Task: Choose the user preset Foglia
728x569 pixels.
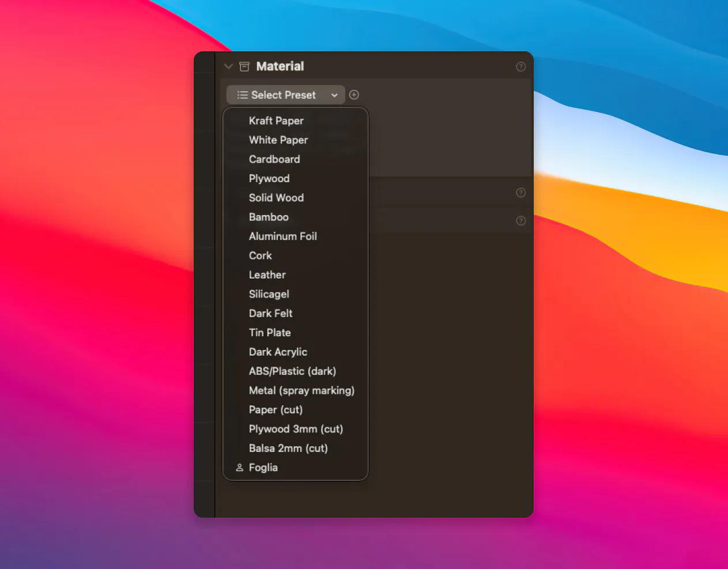Action: [x=295, y=468]
